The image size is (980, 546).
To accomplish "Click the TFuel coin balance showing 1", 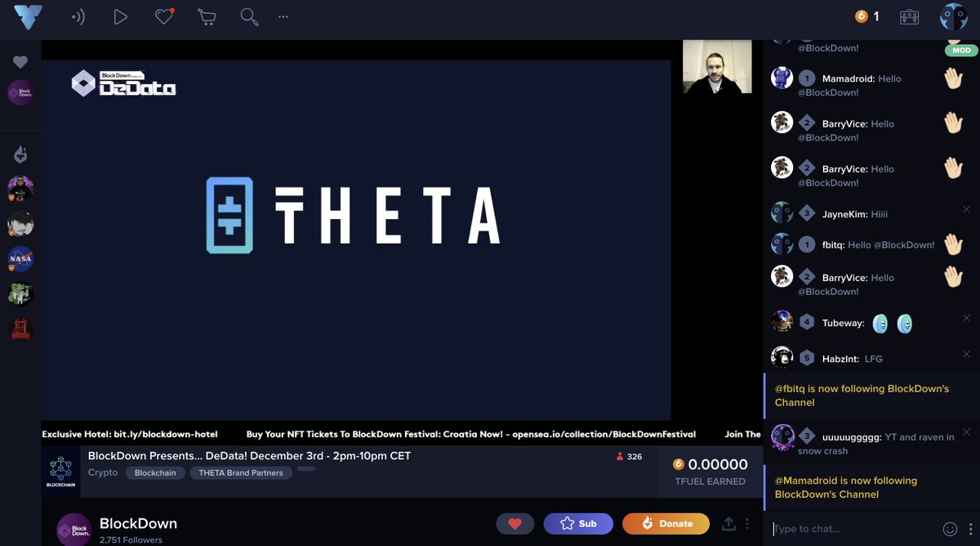I will [867, 16].
